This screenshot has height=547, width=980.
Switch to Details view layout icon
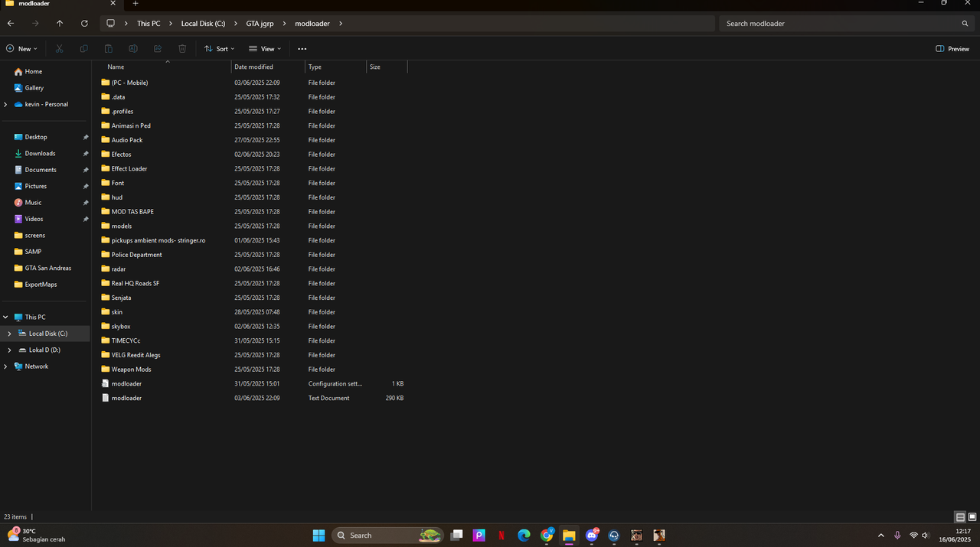960,517
